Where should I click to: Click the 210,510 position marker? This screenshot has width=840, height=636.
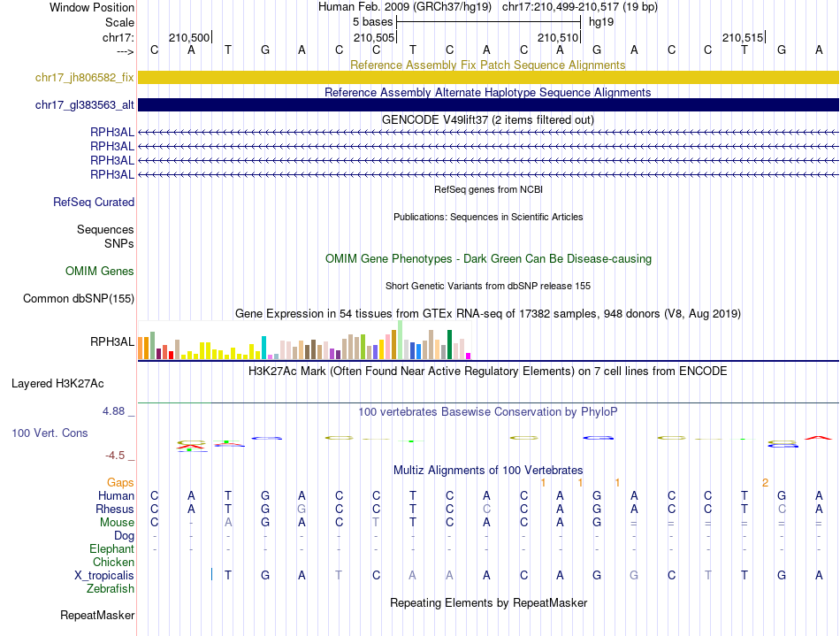[x=558, y=37]
